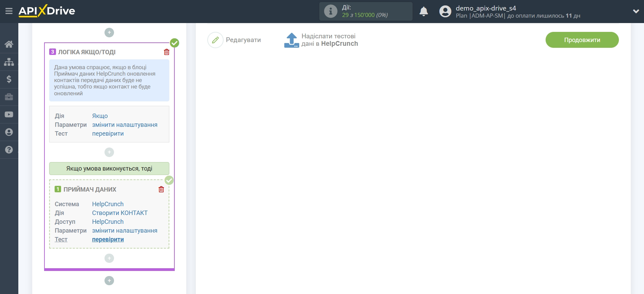The height and width of the screenshot is (294, 644).
Task: Click the Редагувати label
Action: 243,40
